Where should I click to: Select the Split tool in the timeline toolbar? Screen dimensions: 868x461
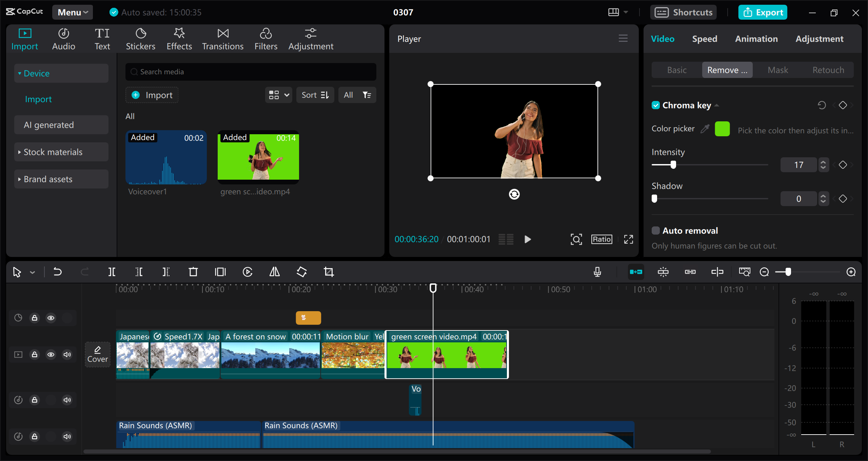[x=112, y=272]
